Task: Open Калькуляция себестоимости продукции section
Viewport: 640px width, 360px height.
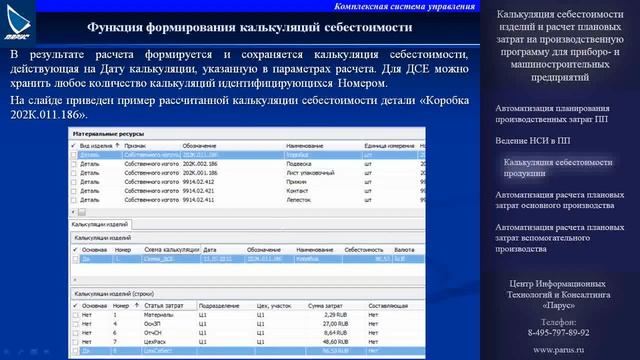Action: point(558,167)
